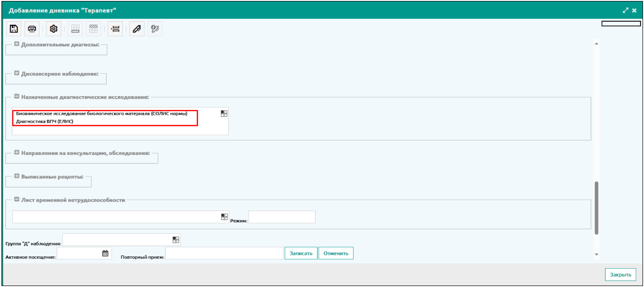
Task: Click the Записать button
Action: pyautogui.click(x=301, y=253)
